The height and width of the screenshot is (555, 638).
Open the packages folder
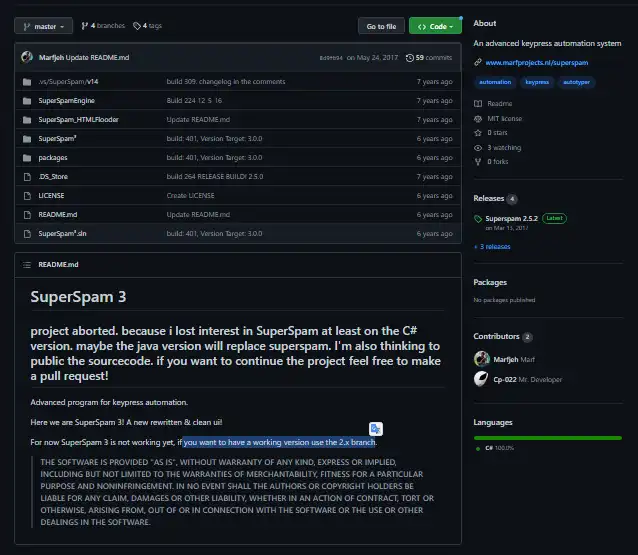(53, 157)
